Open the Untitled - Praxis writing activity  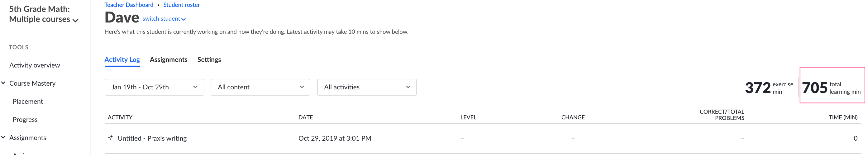coord(152,138)
